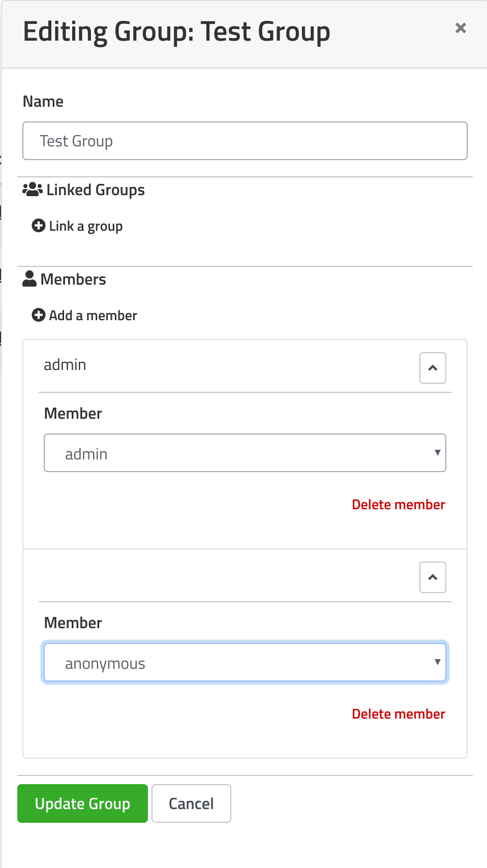Screen dimensions: 487x868
Task: Click the Linked Groups people icon
Action: tap(33, 190)
